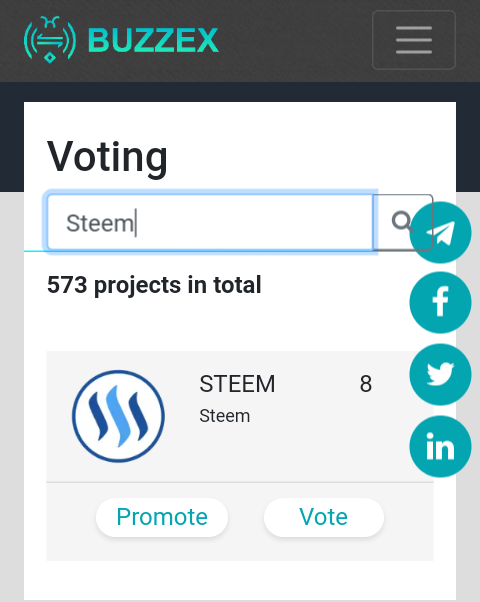Share via the Facebook icon
Image resolution: width=480 pixels, height=602 pixels.
coord(440,303)
